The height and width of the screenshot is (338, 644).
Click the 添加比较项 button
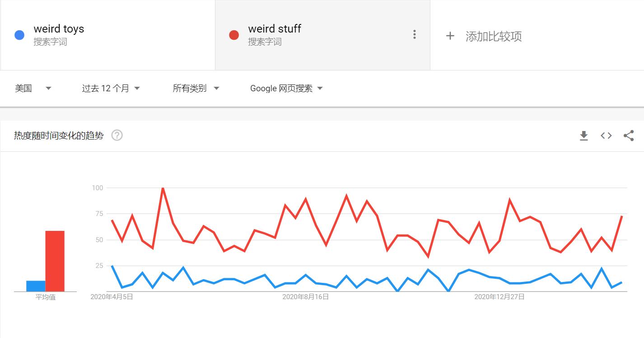tap(493, 36)
